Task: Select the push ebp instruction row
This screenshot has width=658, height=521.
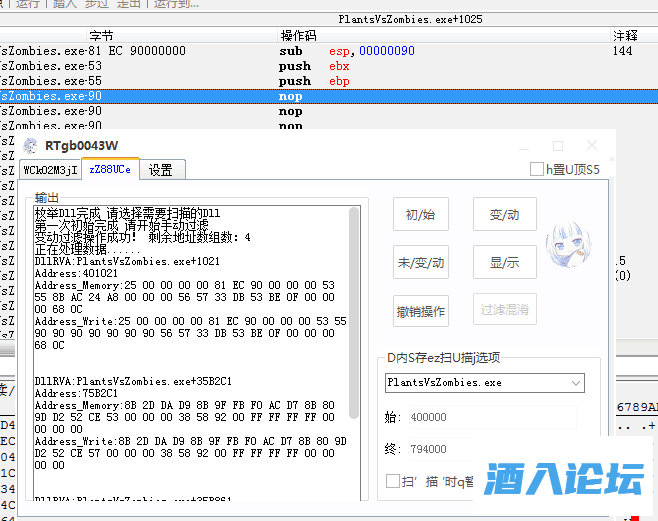Action: 329,81
